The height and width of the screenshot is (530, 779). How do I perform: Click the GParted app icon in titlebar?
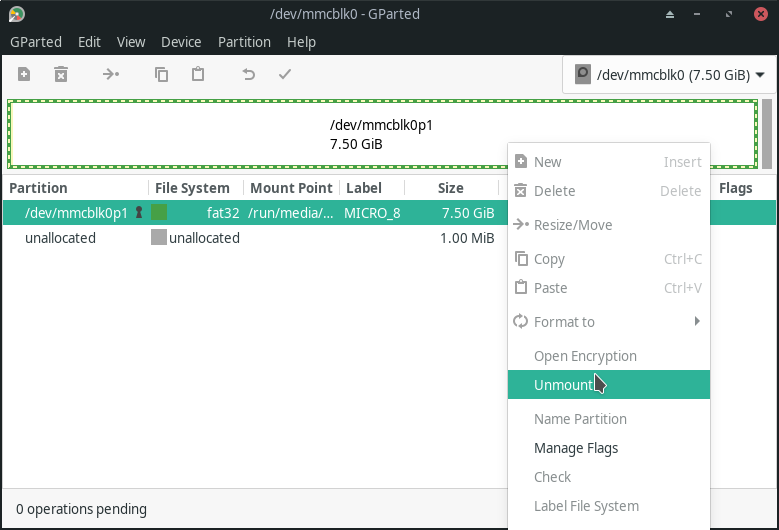(x=16, y=14)
